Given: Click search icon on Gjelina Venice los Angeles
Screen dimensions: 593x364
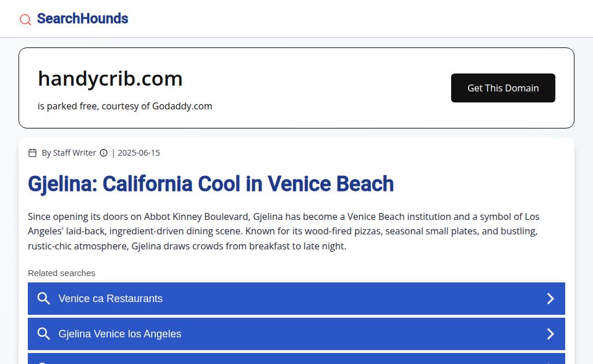Looking at the screenshot, I should click(x=43, y=334).
